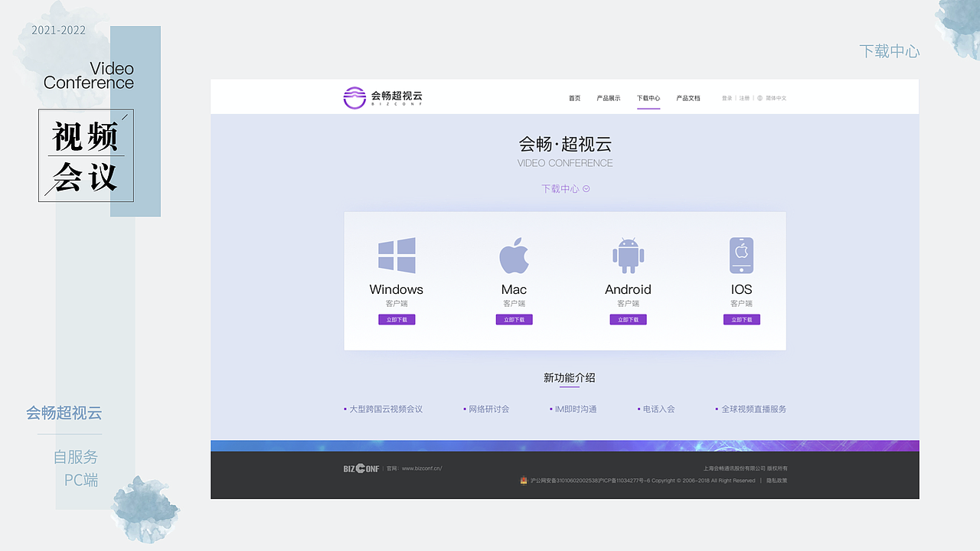This screenshot has width=980, height=551.
Task: Click the 全球视频直播服务 feature link
Action: point(753,409)
